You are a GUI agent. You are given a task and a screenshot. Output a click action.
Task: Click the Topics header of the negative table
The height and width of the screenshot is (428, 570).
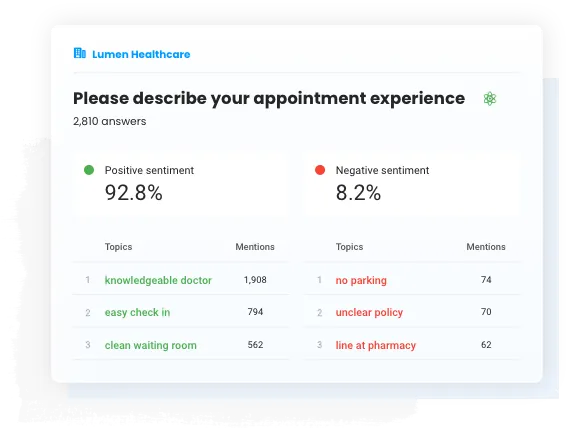point(349,247)
